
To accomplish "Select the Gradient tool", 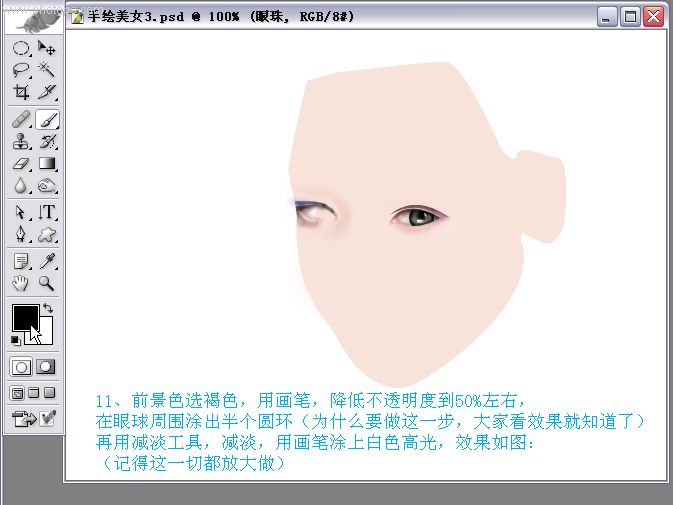I will coord(46,163).
